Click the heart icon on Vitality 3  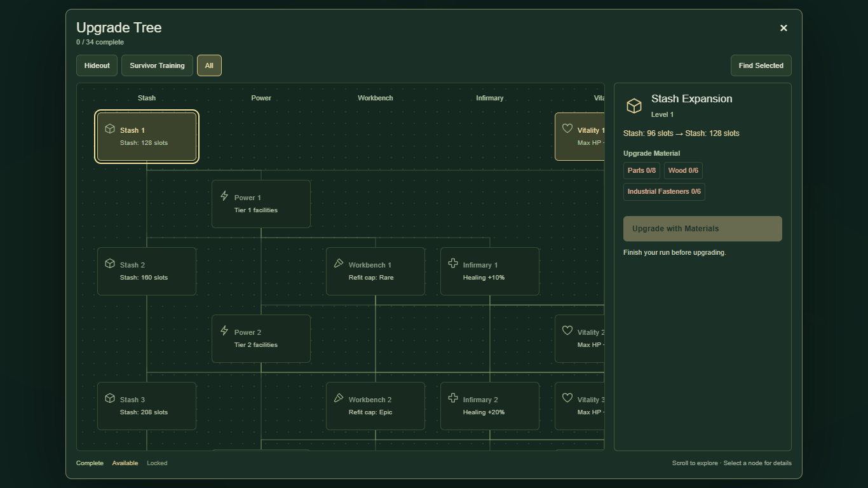click(567, 398)
